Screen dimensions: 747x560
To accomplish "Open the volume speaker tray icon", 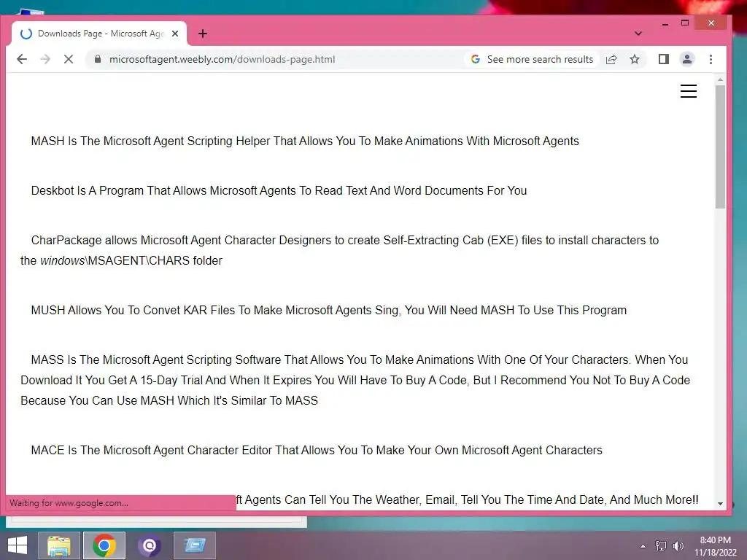I will click(678, 546).
